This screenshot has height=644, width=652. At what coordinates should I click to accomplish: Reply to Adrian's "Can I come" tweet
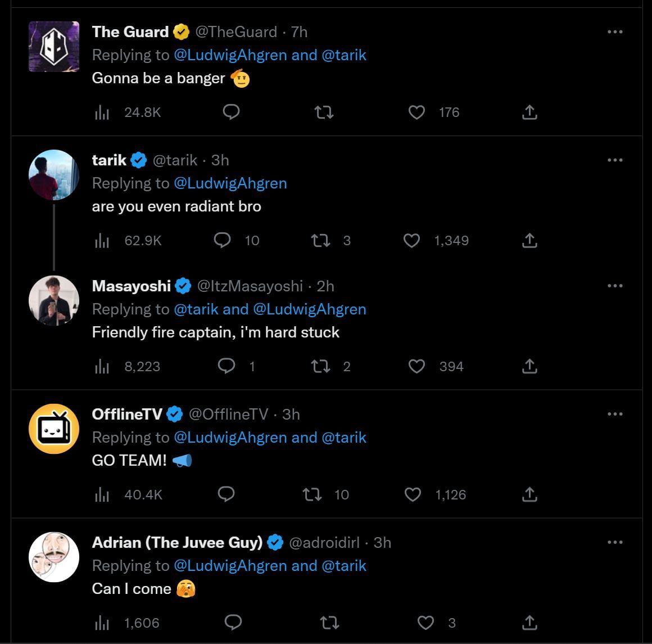tap(233, 622)
